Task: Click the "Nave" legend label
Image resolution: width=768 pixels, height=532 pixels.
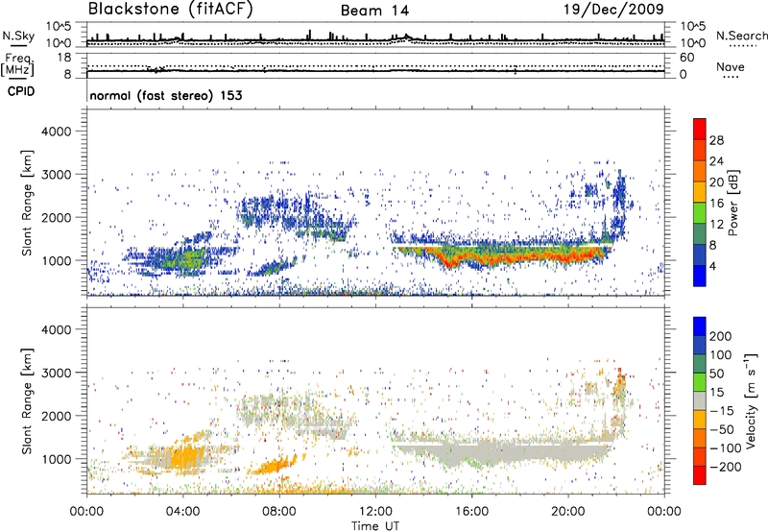Action: [x=731, y=67]
